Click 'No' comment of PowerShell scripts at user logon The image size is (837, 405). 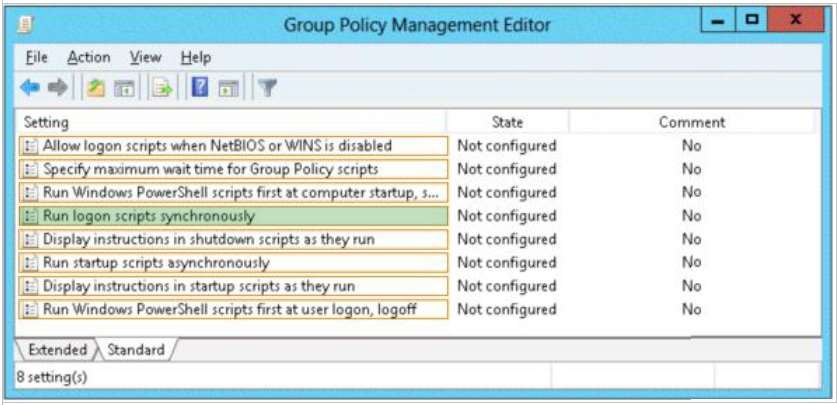(x=692, y=309)
